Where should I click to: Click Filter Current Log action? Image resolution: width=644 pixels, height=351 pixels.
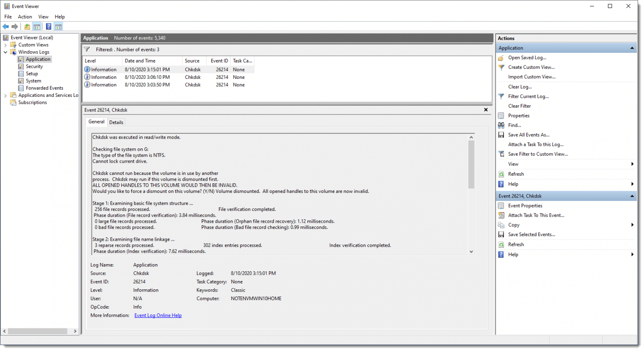click(529, 96)
